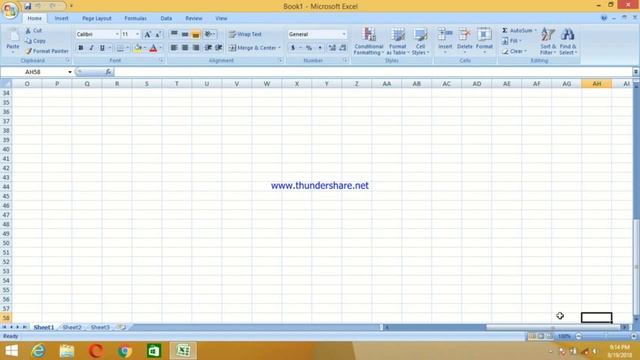Apply the fill color bucket
This screenshot has height=360, width=640.
(x=138, y=48)
